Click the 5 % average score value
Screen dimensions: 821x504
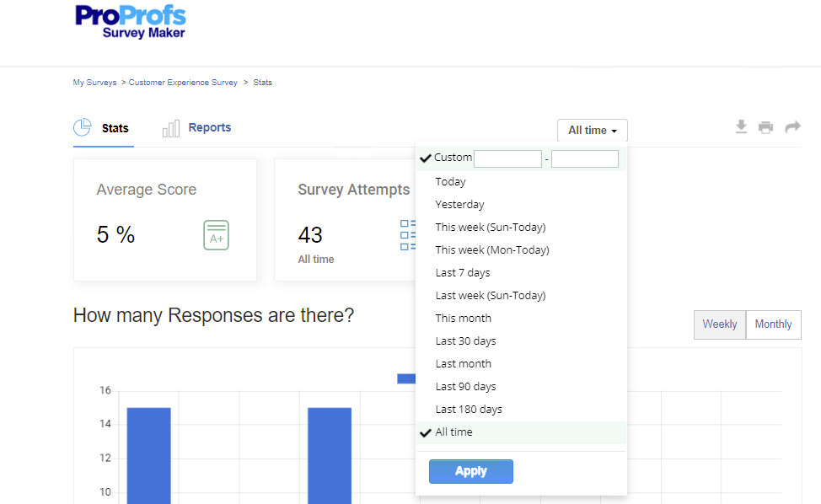(115, 234)
